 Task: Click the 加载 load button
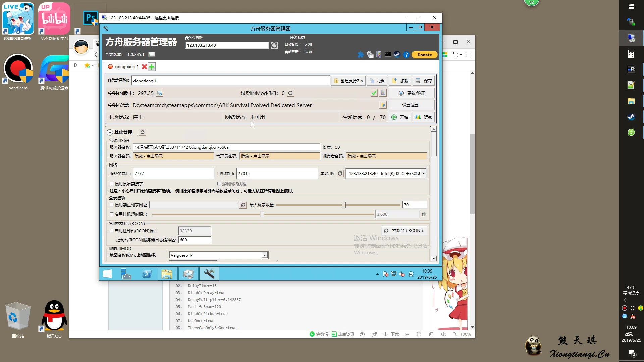click(400, 81)
